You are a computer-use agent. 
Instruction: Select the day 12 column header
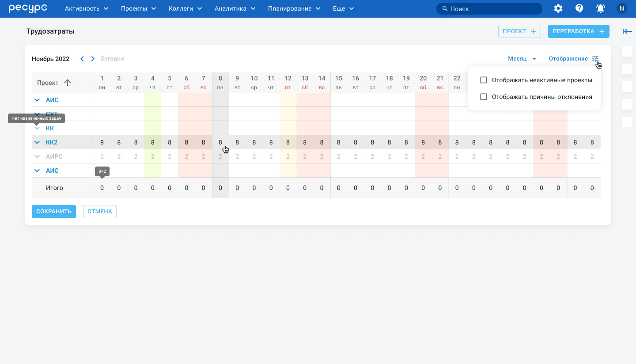(x=288, y=83)
